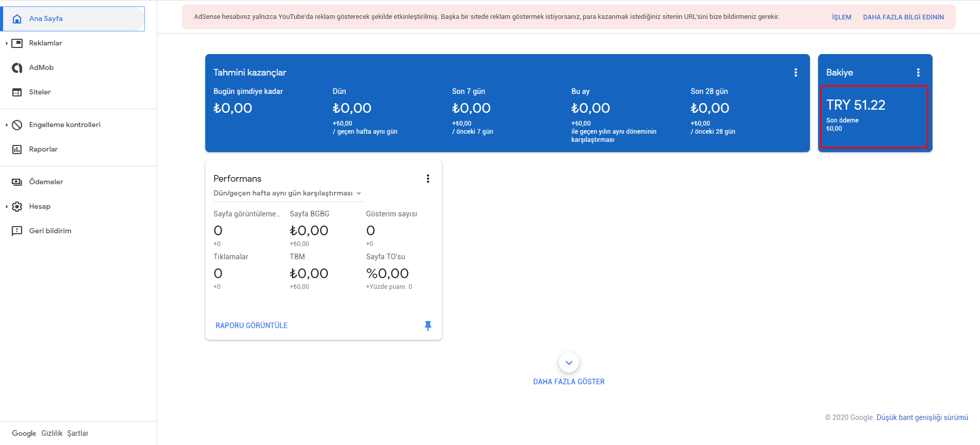Go to Ana Sayfa in the sidebar

[74, 19]
